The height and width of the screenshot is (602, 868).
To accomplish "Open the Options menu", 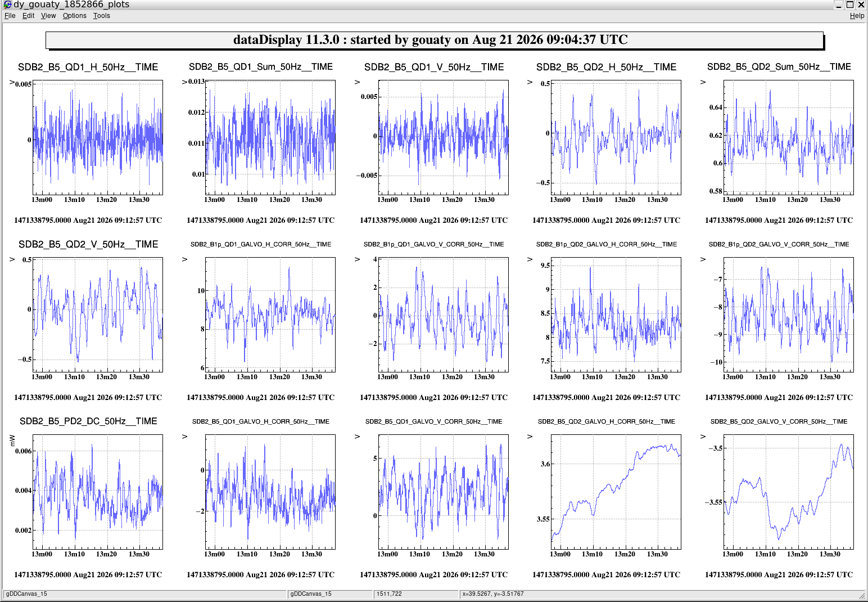I will point(74,16).
